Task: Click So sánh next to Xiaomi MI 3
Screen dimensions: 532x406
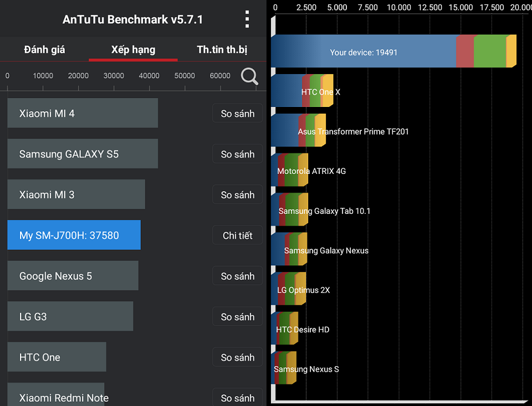Action: (238, 194)
